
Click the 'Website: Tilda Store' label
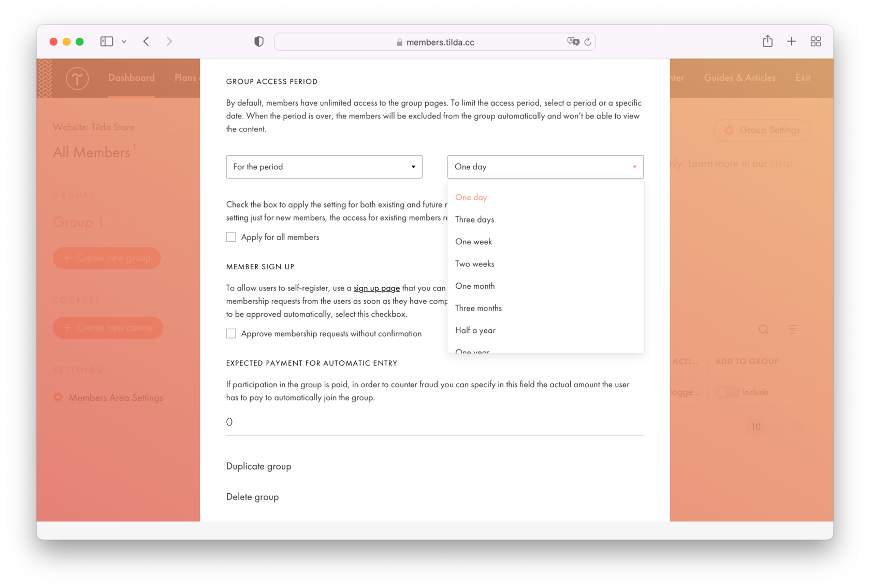tap(94, 127)
